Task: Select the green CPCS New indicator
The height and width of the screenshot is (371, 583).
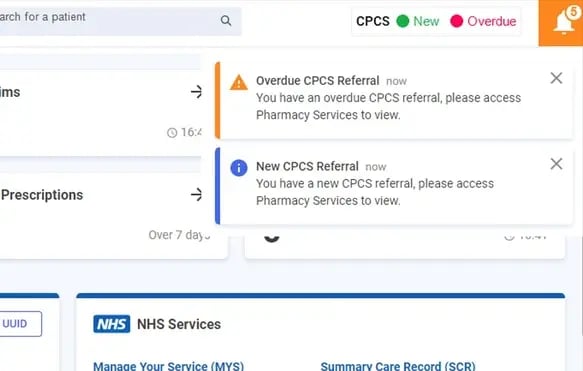Action: point(418,21)
